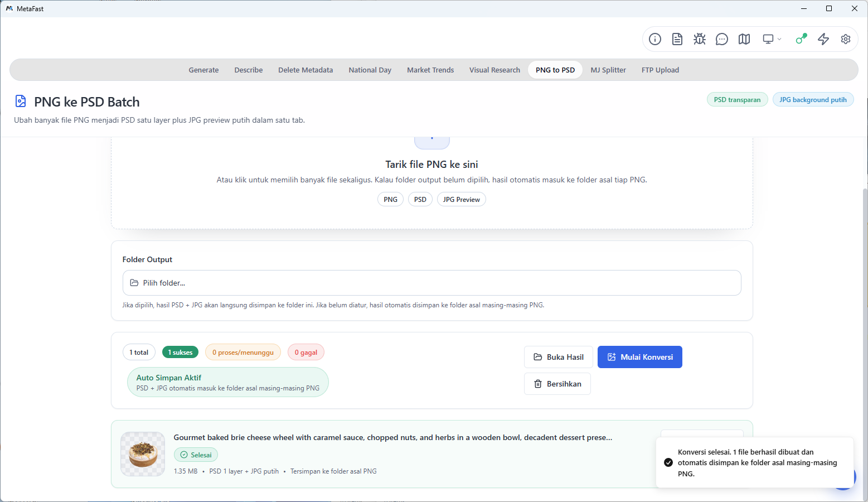This screenshot has height=502, width=868.
Task: Minimize the MetaFast window
Action: coord(804,8)
